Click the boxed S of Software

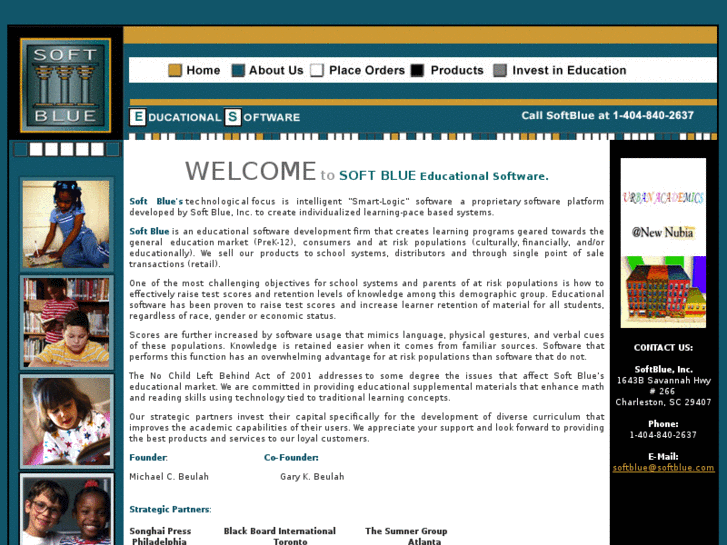point(233,117)
